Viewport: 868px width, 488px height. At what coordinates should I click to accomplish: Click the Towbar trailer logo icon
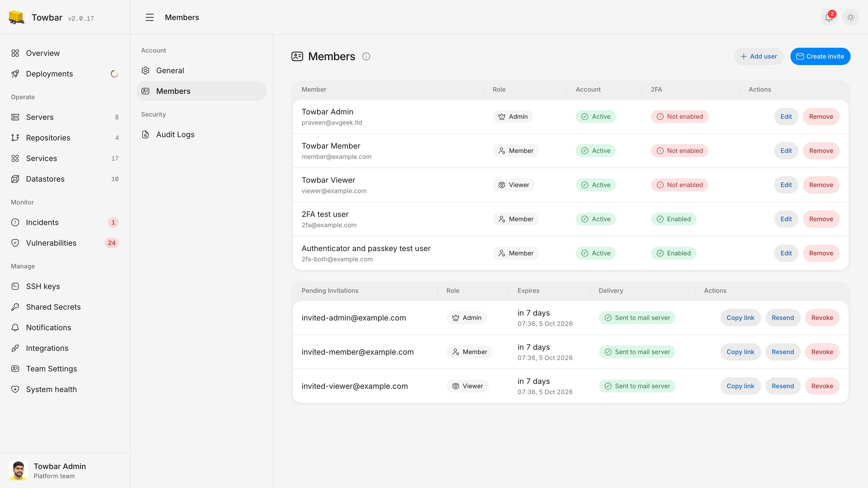tap(17, 17)
